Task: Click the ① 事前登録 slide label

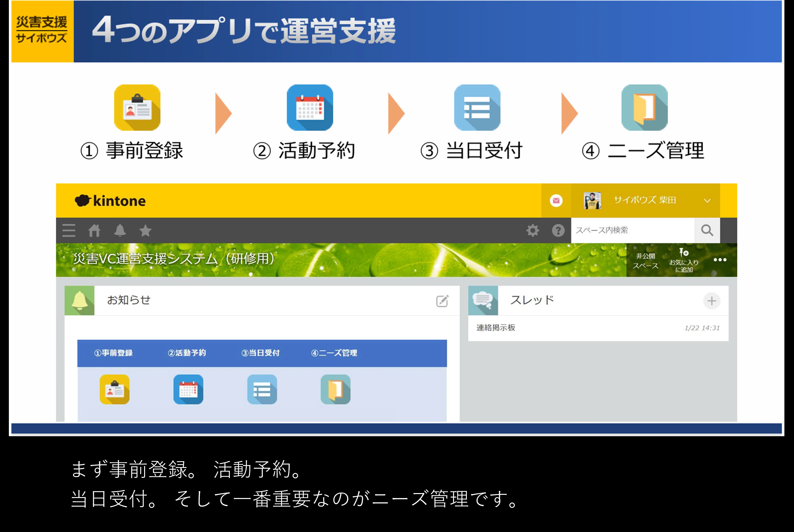Action: 132,151
